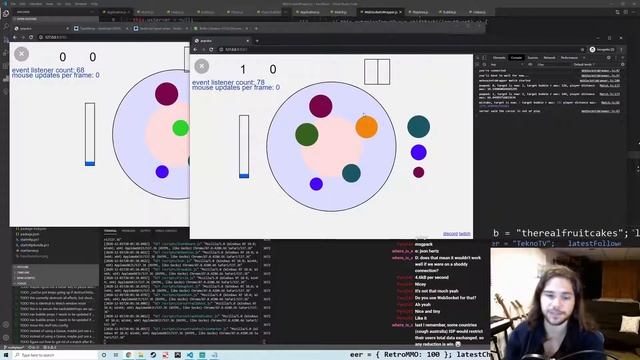
Task: Switch to the Performance tab in DevTools
Action: (x=569, y=58)
